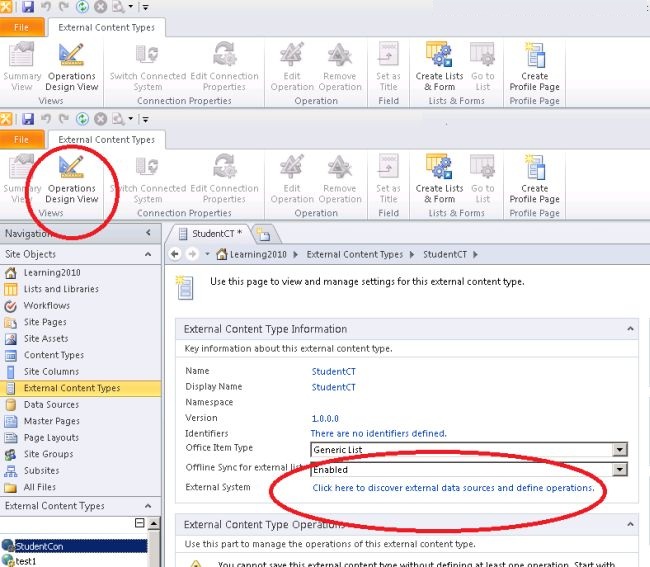Click new tab icon beside StudentCT tab
The height and width of the screenshot is (567, 650).
click(x=263, y=235)
